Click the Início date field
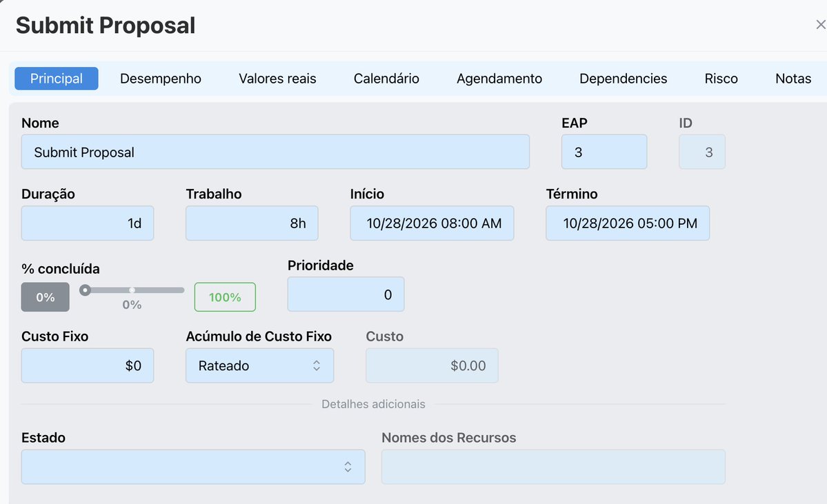Viewport: 827px width, 504px height. tap(432, 223)
